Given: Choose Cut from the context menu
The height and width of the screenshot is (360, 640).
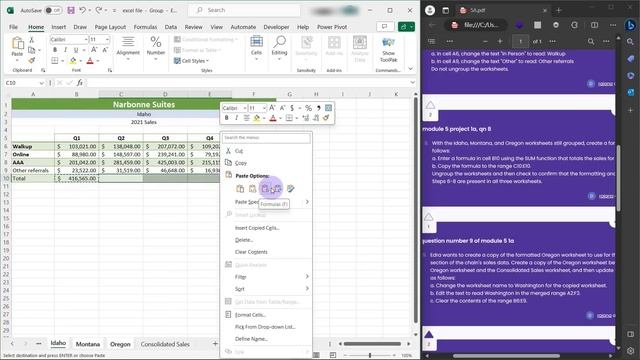Looking at the screenshot, I should click(x=239, y=151).
